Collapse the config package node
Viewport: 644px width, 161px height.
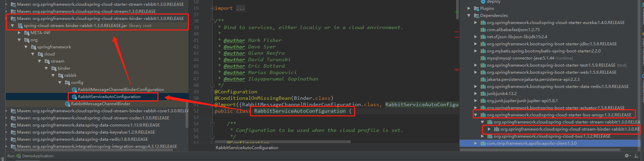pos(60,83)
